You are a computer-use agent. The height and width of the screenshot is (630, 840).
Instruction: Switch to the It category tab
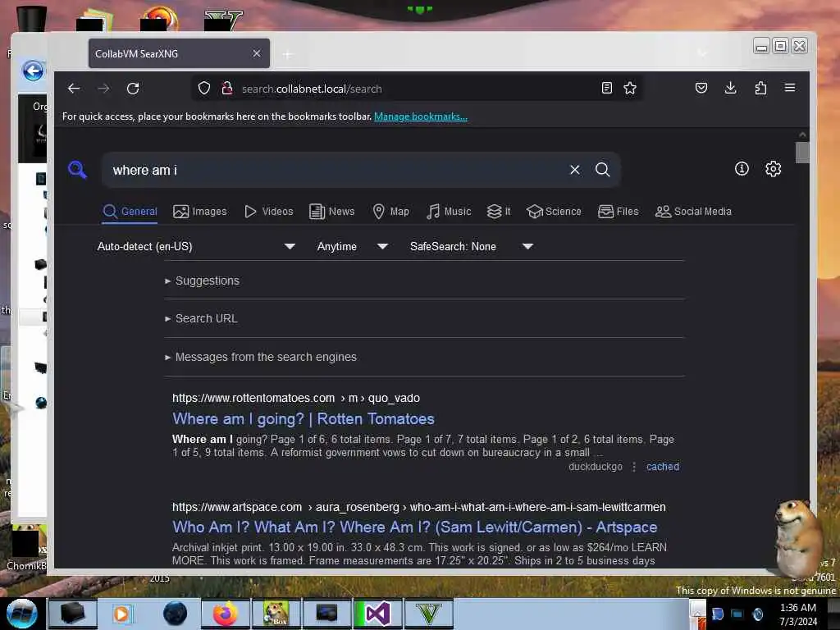tap(499, 212)
